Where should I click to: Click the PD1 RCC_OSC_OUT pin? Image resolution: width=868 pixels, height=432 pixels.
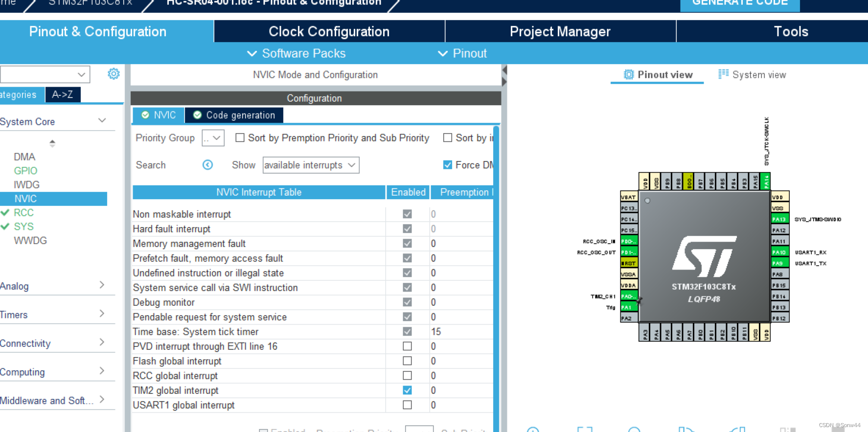[629, 252]
